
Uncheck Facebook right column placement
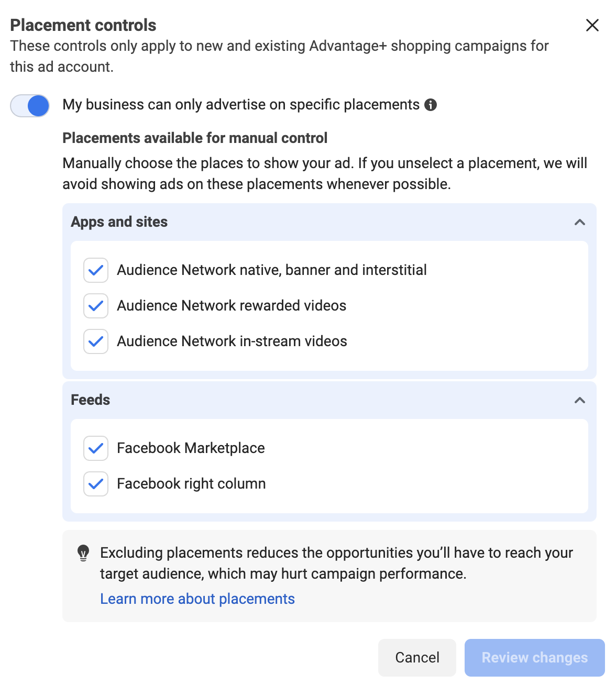(96, 484)
